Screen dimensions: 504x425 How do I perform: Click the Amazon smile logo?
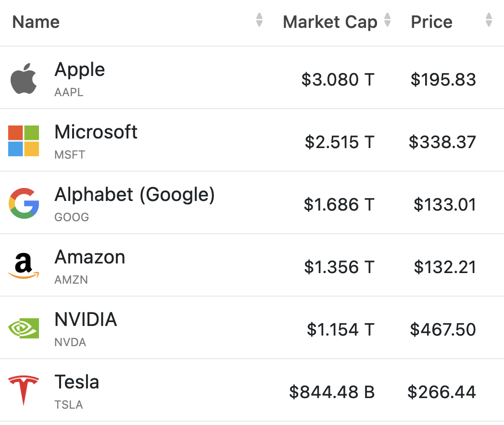(x=24, y=266)
